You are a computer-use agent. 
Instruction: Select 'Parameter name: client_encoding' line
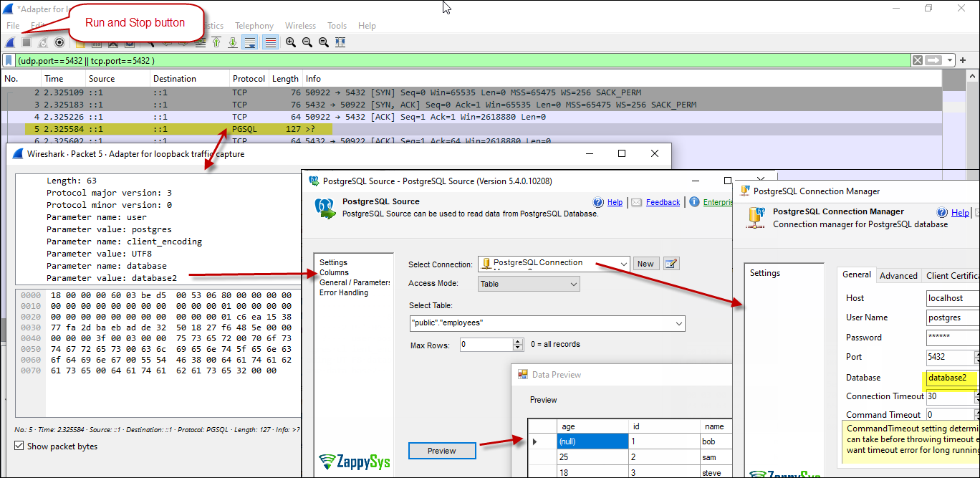[124, 242]
